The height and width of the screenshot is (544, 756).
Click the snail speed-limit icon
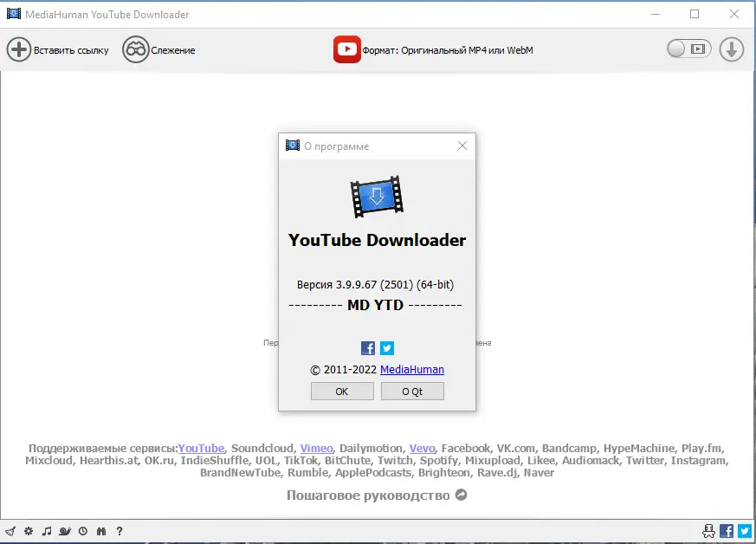(x=64, y=530)
